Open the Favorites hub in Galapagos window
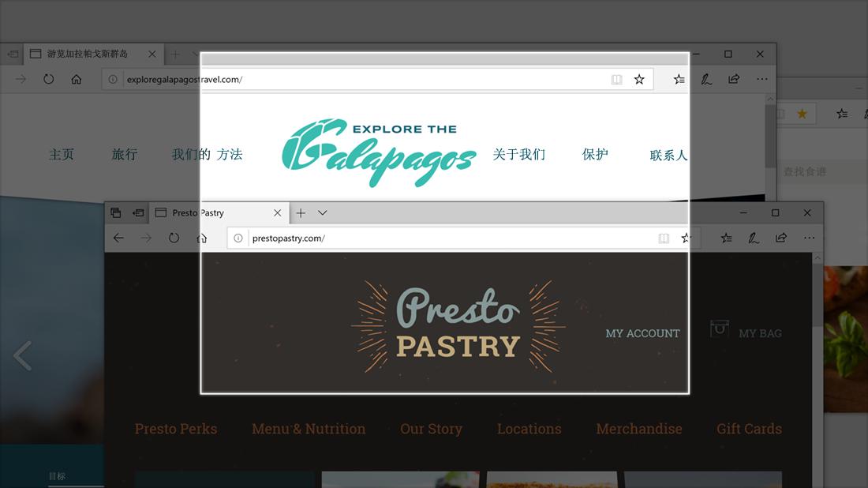Screen dimensions: 868x488 click(679, 79)
